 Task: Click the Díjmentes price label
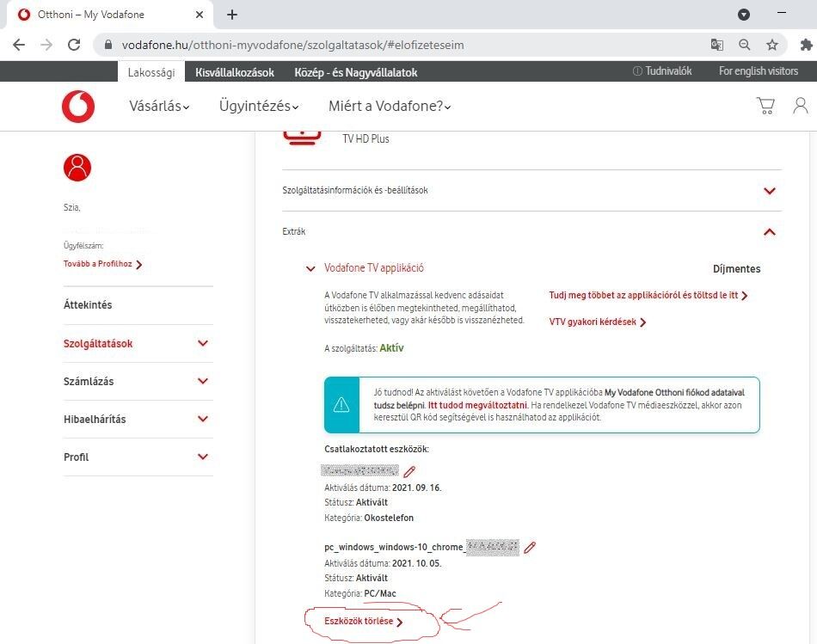click(x=736, y=269)
